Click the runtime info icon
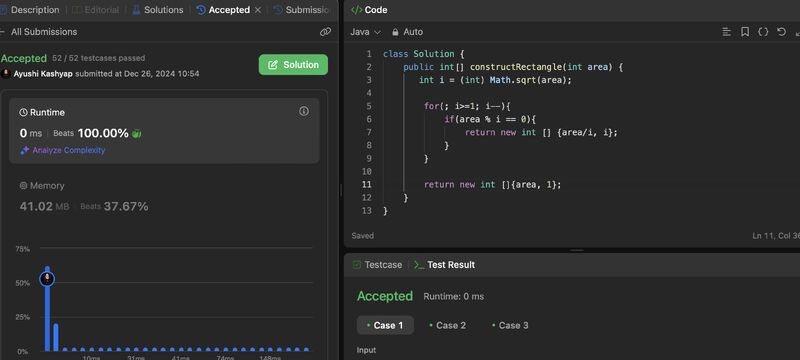Image resolution: width=800 pixels, height=360 pixels. [304, 111]
